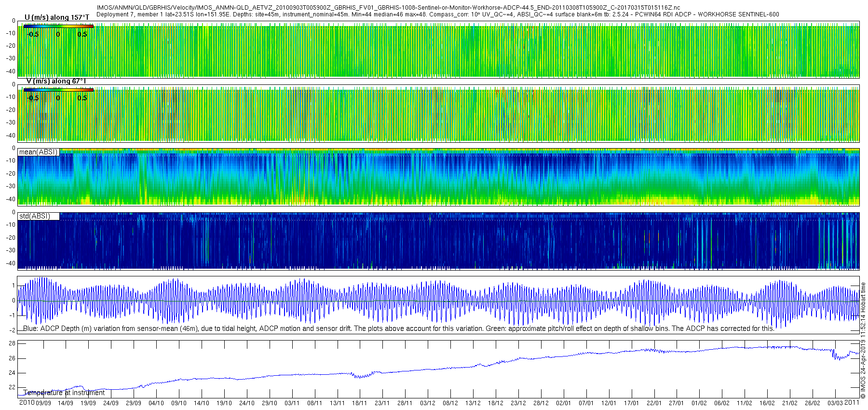Click the '03/11' date tick label
Viewport: 868px width, 410px height.
coord(292,403)
